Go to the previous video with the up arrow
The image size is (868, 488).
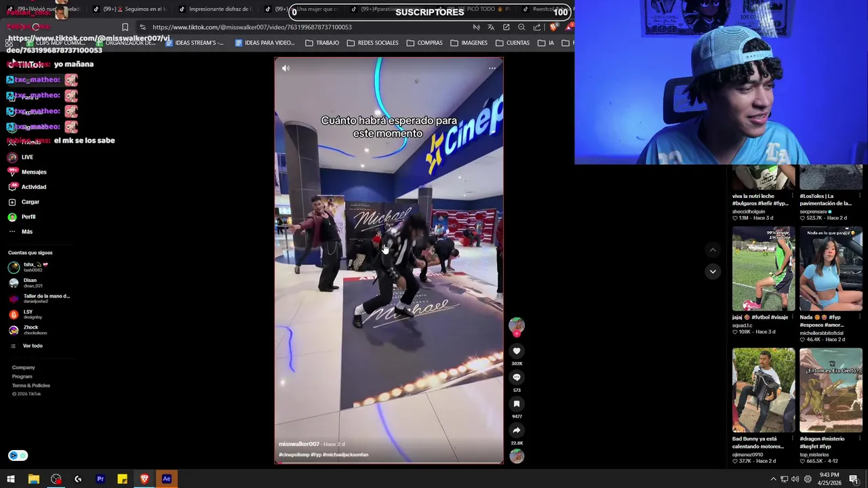(713, 250)
